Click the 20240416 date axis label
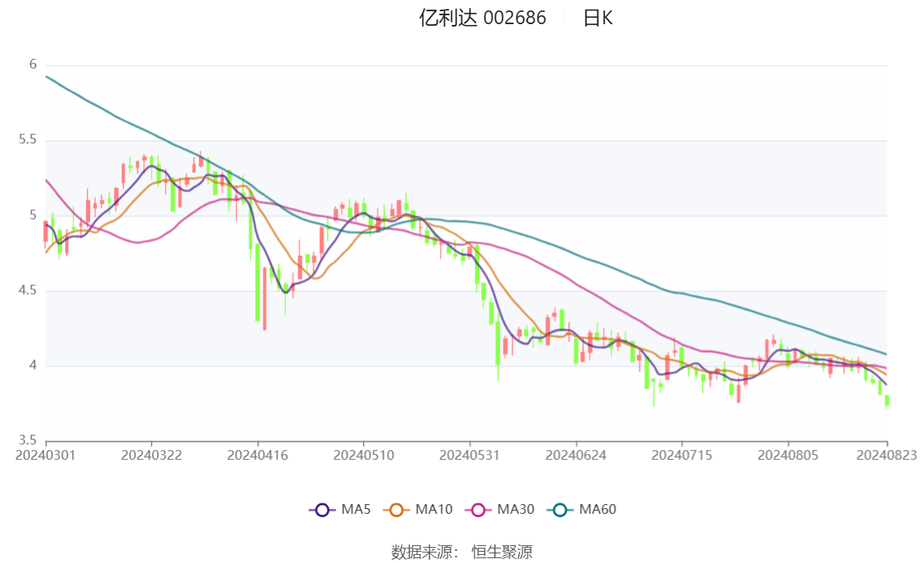Screen dimensions: 924x563 tap(258, 455)
